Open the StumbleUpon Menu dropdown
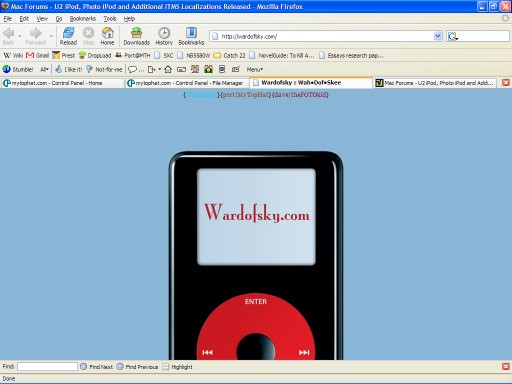Image resolution: width=512 pixels, height=384 pixels. (x=255, y=69)
